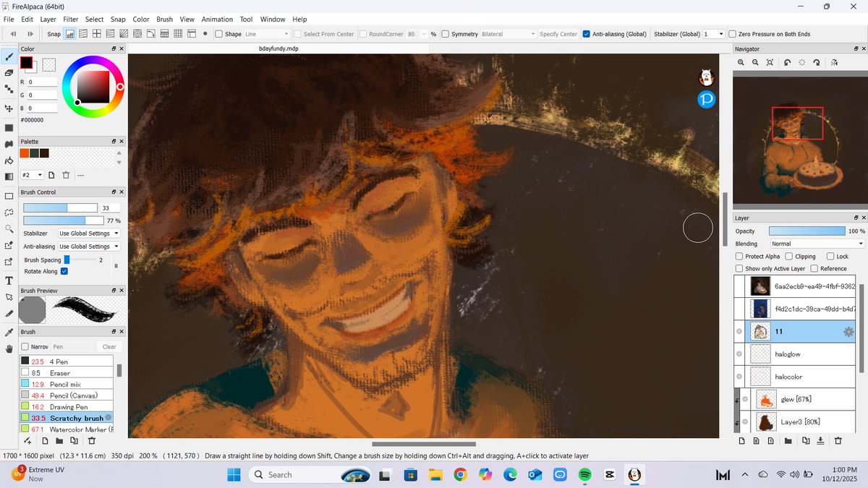Check the Narrow brush list checkbox
868x488 pixels.
(x=25, y=347)
